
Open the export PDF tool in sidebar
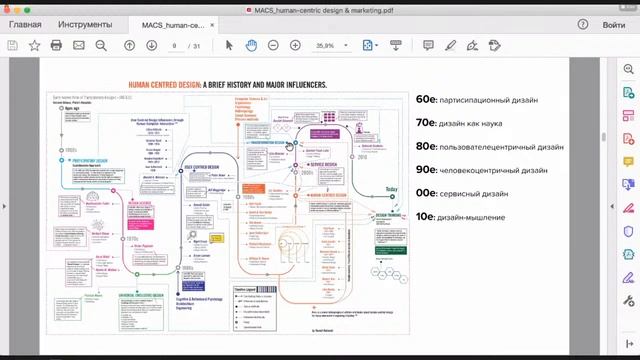629,139
